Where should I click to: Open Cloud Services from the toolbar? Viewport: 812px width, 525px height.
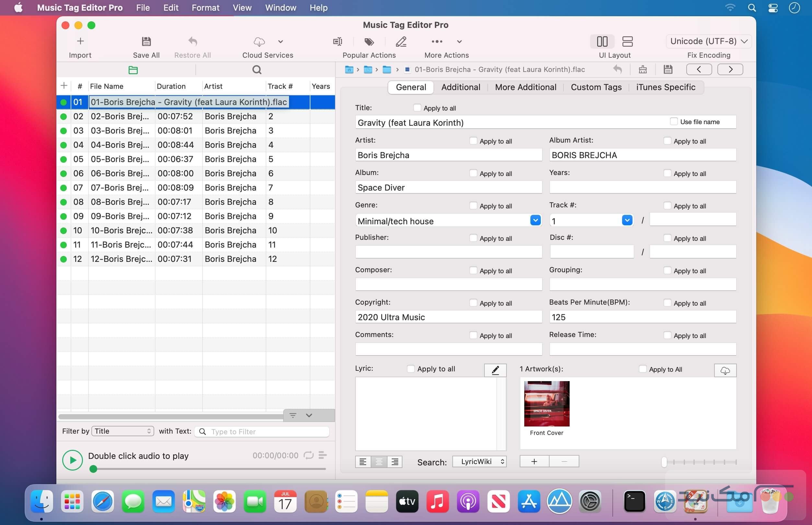tap(259, 41)
